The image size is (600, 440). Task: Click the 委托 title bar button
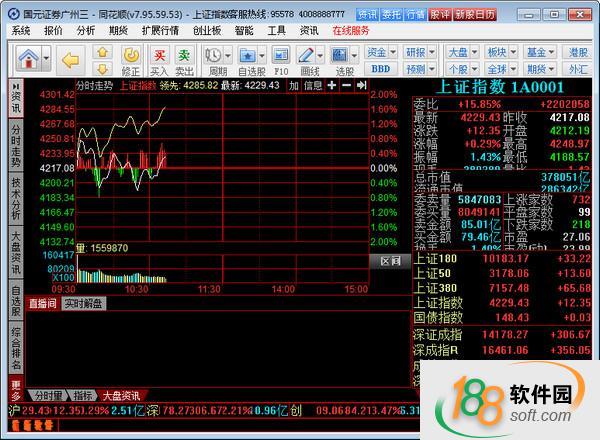tap(391, 15)
